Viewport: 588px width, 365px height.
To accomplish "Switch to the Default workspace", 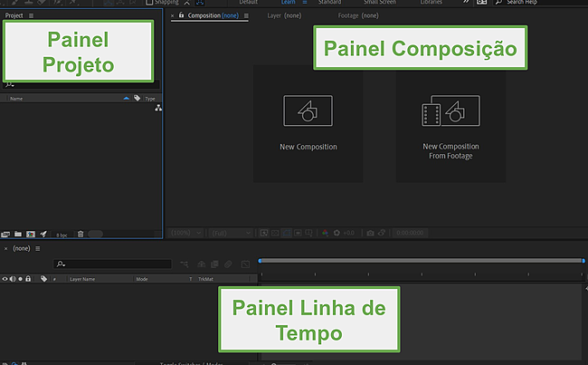I will coord(249,2).
